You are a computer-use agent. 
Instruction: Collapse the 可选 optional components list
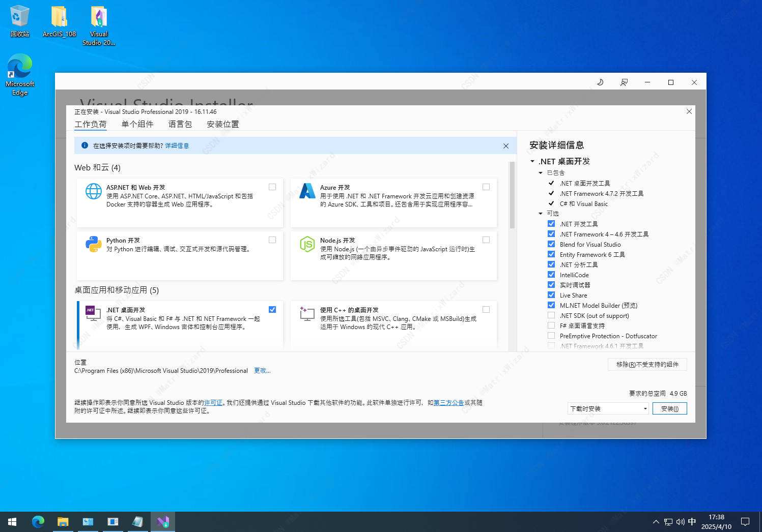(x=541, y=214)
